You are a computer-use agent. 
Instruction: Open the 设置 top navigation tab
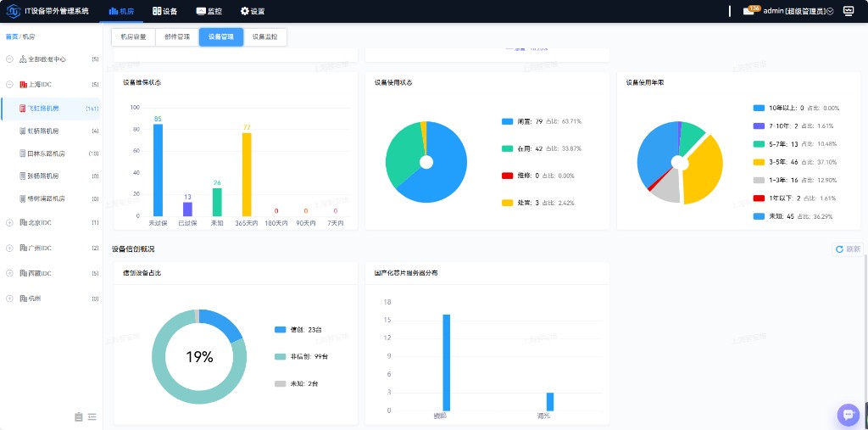(x=252, y=11)
